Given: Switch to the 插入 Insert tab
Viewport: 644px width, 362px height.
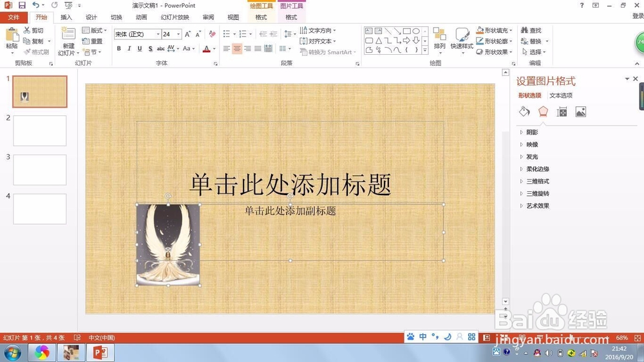Looking at the screenshot, I should (x=66, y=17).
